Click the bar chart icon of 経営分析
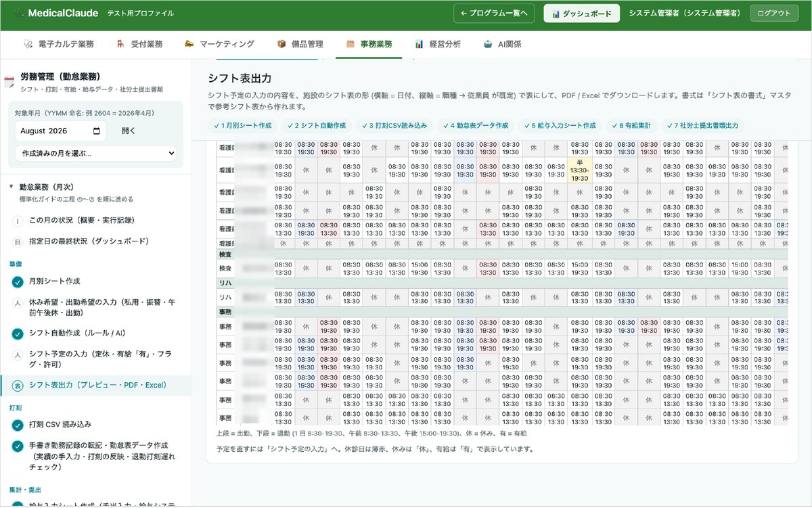This screenshot has height=508, width=812. click(420, 44)
